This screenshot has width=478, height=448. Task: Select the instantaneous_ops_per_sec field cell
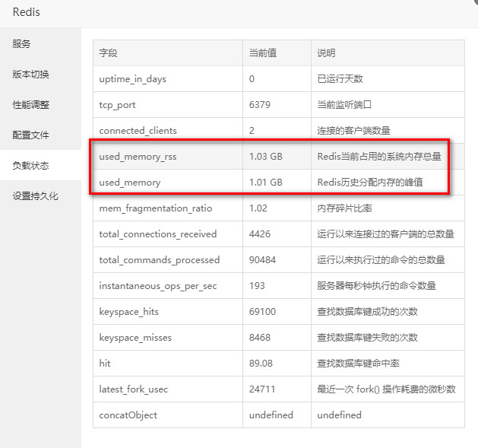click(x=168, y=286)
